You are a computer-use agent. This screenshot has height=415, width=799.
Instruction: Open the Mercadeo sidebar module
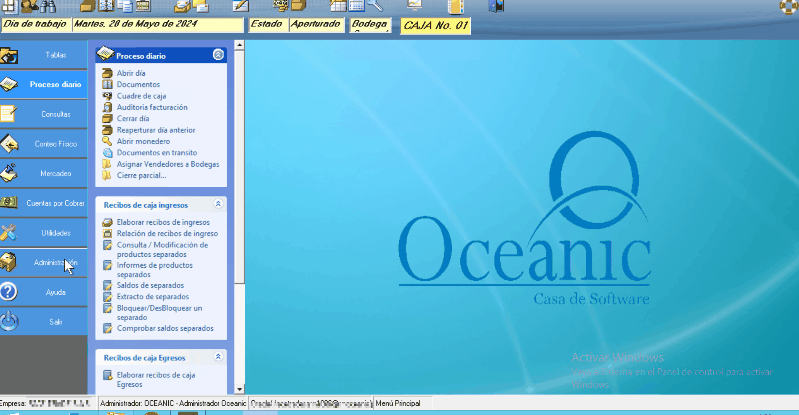pos(44,173)
